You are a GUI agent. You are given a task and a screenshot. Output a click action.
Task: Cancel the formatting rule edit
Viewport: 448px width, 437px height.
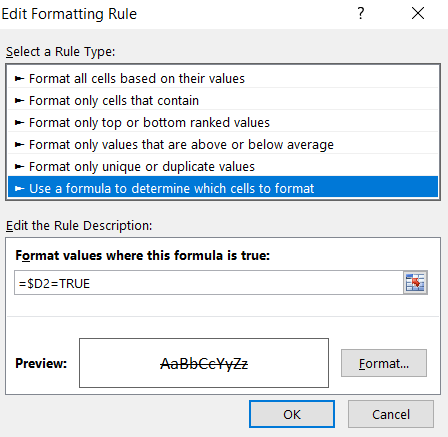coord(391,414)
